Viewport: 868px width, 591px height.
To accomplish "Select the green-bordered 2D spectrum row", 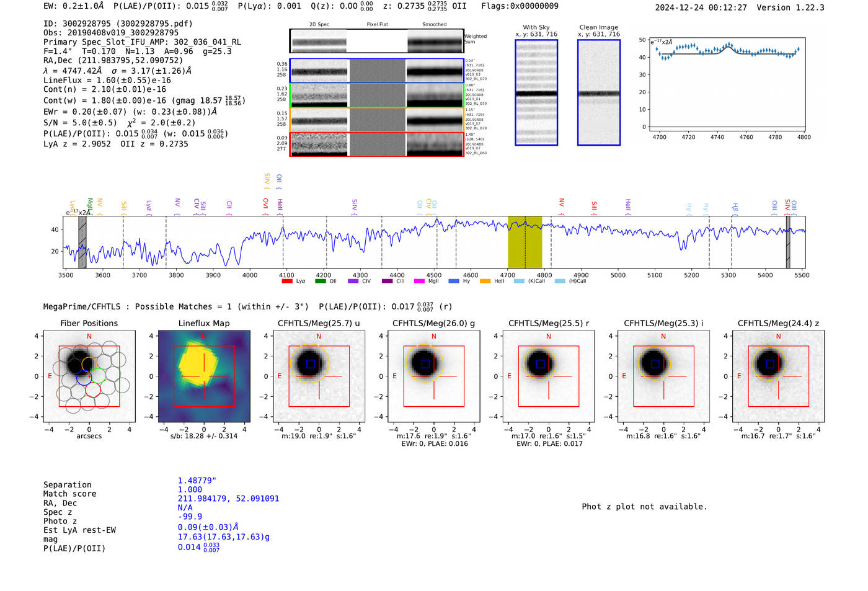I will 377,96.
